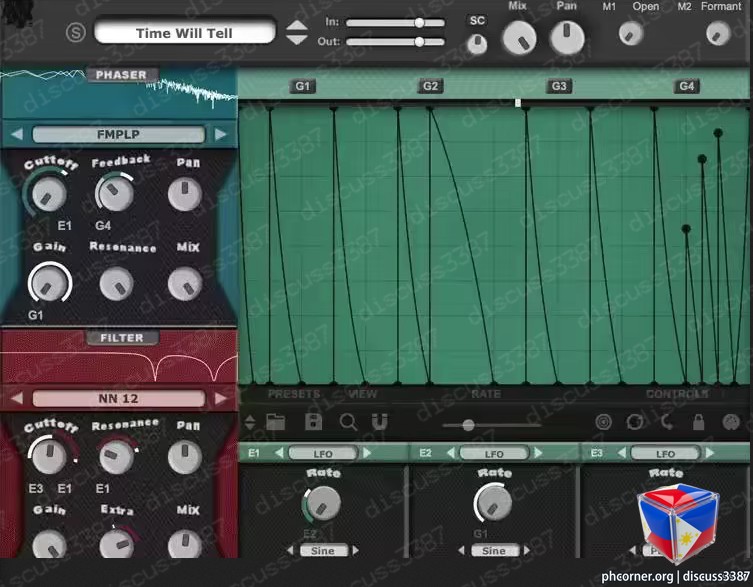The width and height of the screenshot is (753, 587).
Task: Open the E1 Sine waveform dropdown
Action: (x=323, y=550)
